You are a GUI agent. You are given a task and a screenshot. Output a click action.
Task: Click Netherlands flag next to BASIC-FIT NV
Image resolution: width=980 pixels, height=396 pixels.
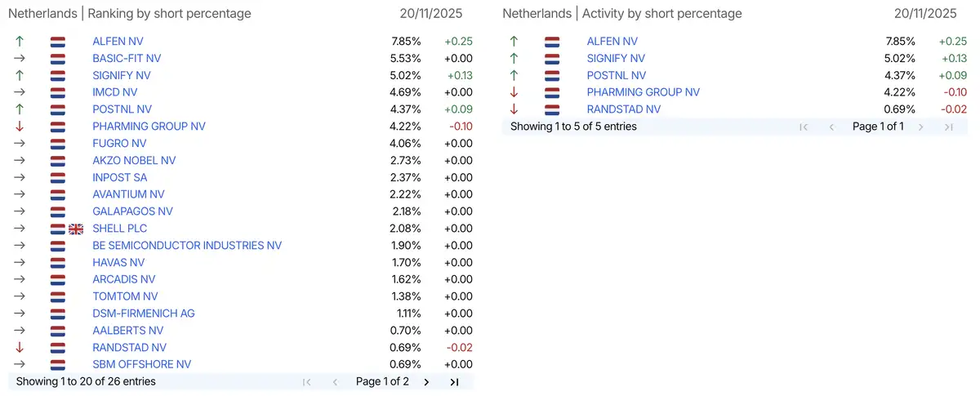[58, 58]
